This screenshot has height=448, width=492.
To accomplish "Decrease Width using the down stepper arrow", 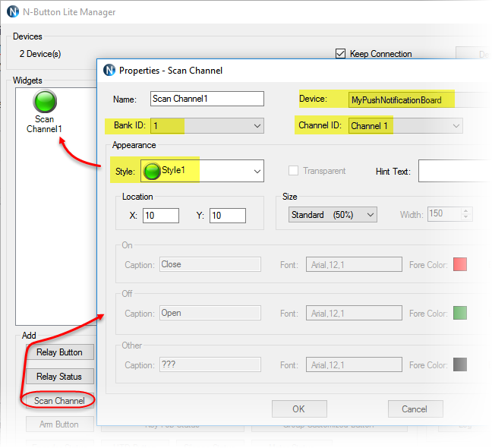I will point(466,216).
